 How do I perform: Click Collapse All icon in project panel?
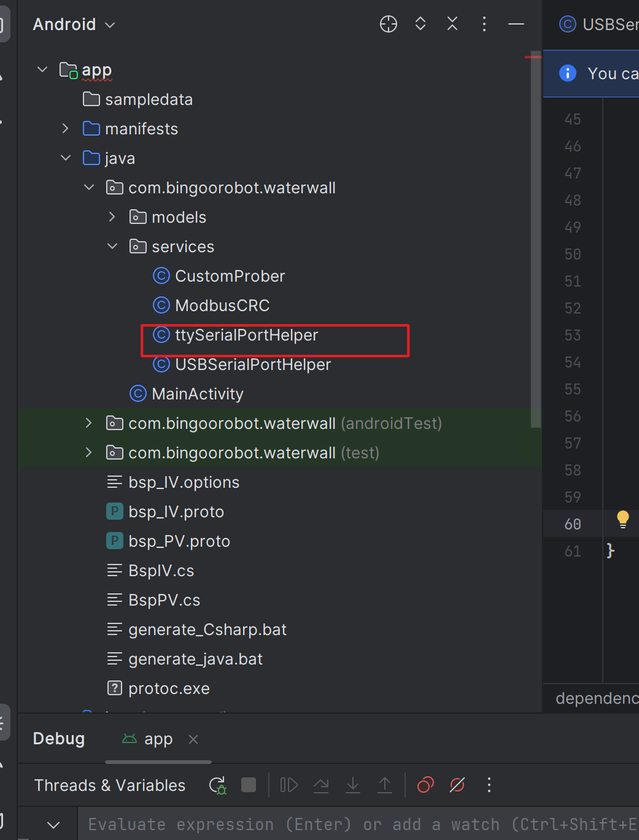(452, 24)
